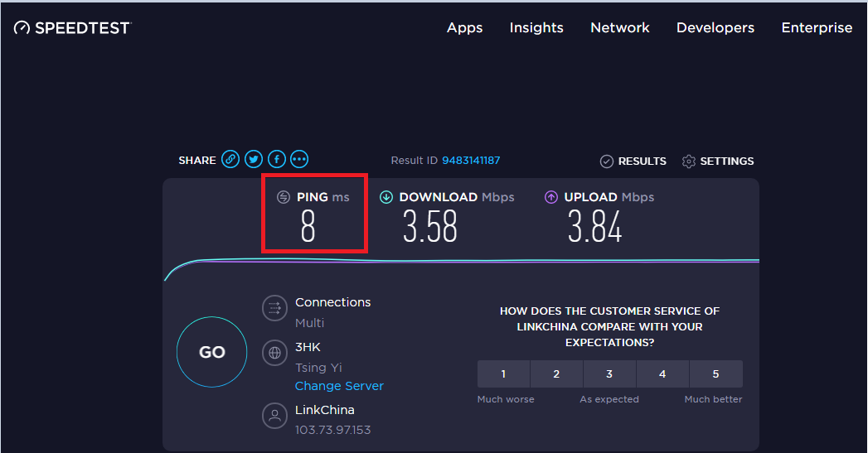
Task: Click the UPLOAD Mbps label
Action: coord(609,197)
